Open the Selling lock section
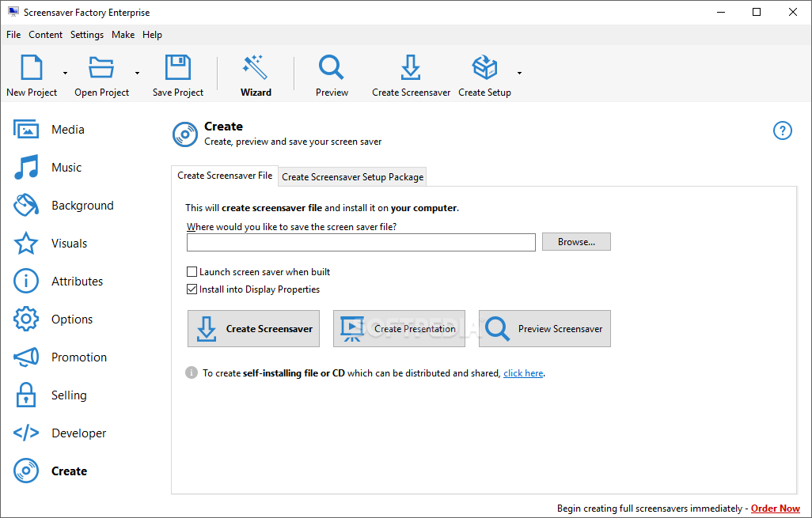 click(50, 395)
